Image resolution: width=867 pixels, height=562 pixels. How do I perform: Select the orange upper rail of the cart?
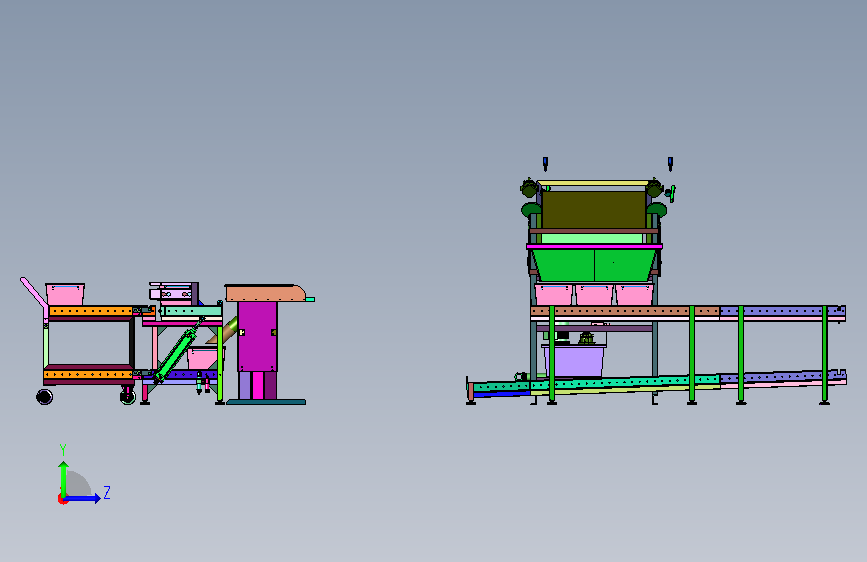click(91, 311)
